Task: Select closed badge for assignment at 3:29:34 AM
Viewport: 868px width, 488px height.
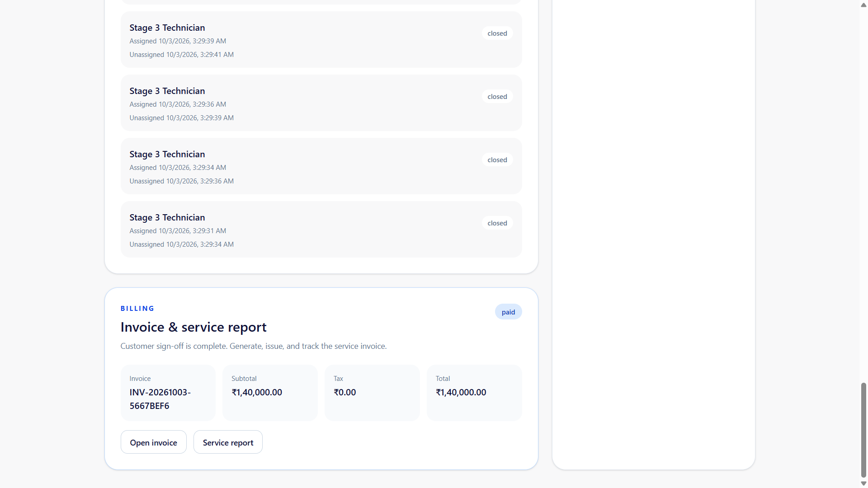Action: pyautogui.click(x=497, y=160)
